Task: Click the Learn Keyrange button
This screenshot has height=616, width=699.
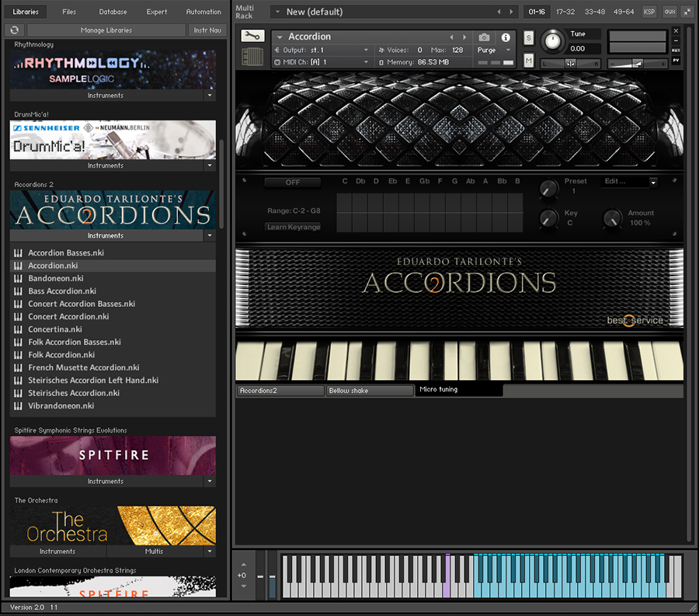Action: [294, 227]
